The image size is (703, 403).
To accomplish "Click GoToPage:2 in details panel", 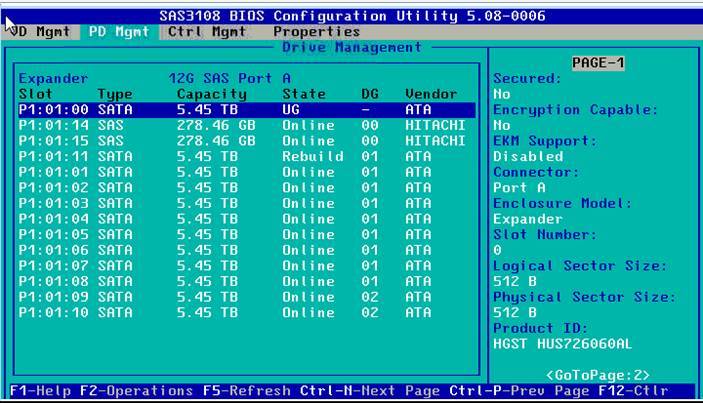I will pos(598,375).
